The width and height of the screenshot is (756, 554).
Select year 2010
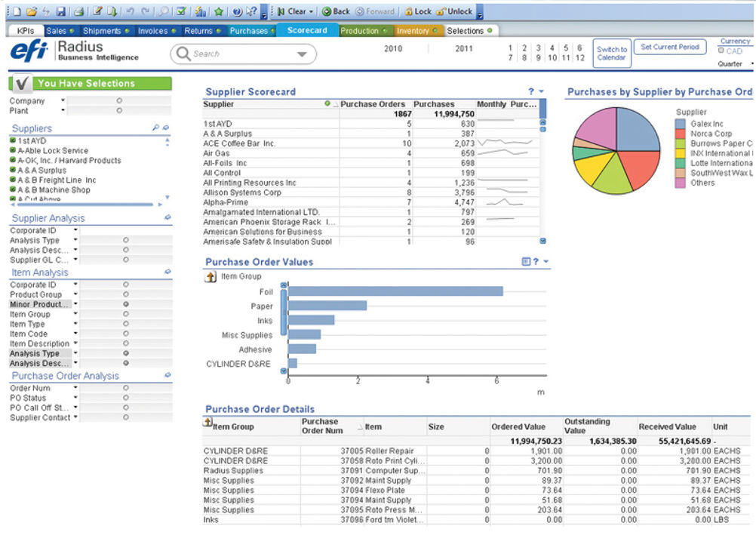393,49
